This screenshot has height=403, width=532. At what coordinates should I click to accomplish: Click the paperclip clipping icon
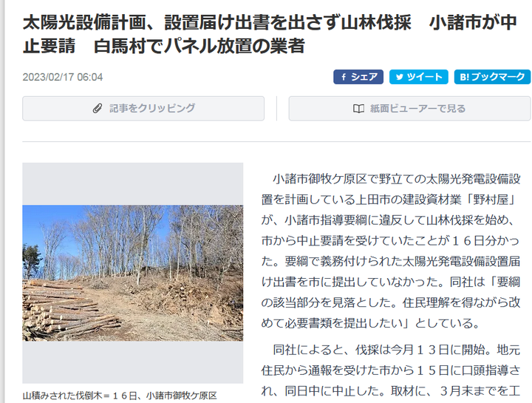click(98, 109)
